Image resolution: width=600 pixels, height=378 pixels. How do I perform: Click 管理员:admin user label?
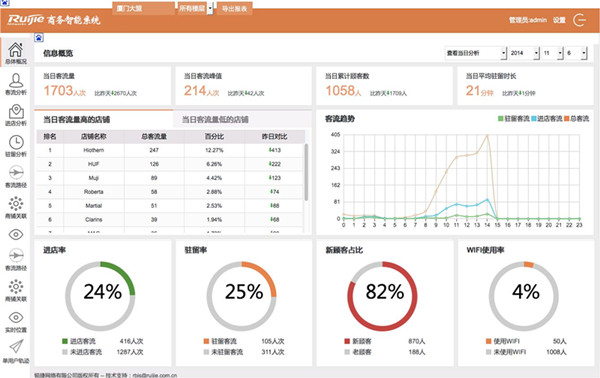(528, 20)
